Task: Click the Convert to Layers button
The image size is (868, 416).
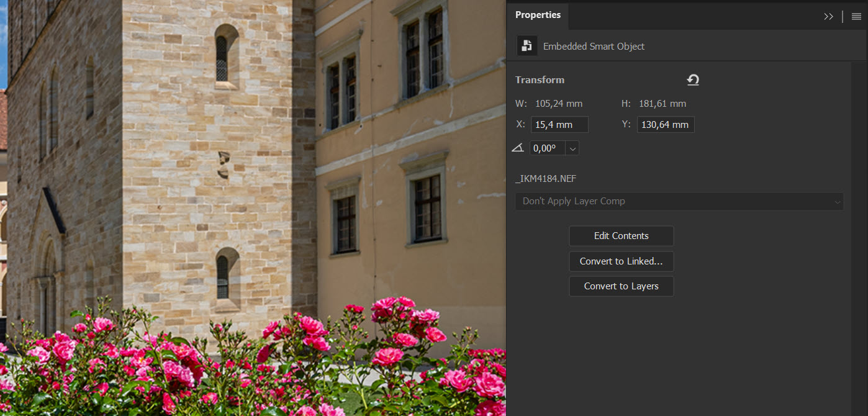Action: (622, 286)
